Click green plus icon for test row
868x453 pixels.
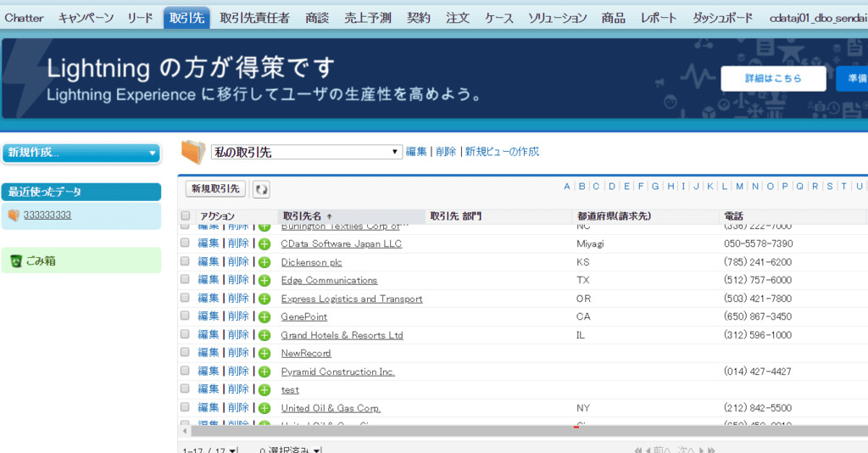[264, 390]
